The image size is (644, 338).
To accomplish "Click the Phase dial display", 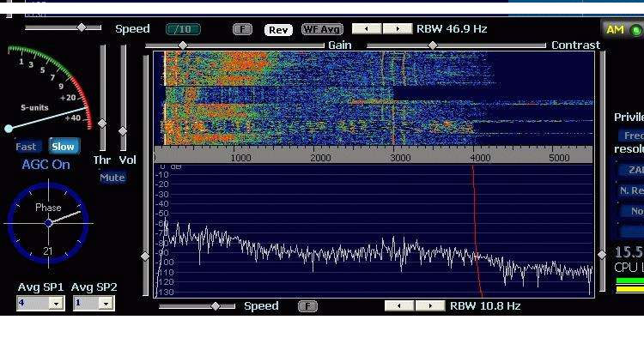I will coord(48,223).
